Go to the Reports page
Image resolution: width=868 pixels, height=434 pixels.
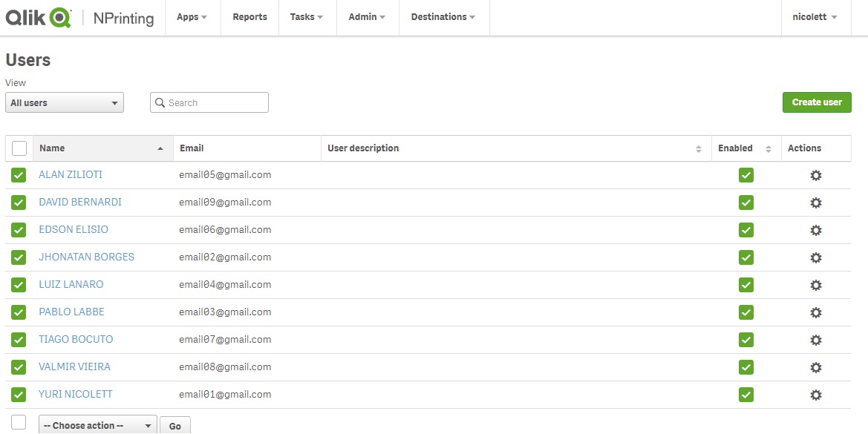click(249, 17)
